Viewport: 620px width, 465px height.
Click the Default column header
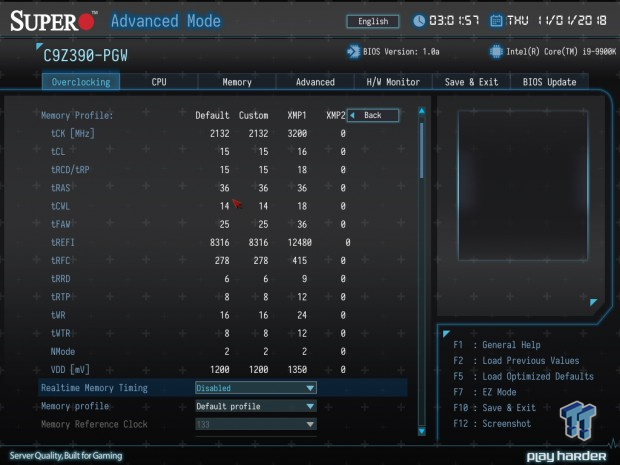pos(212,115)
